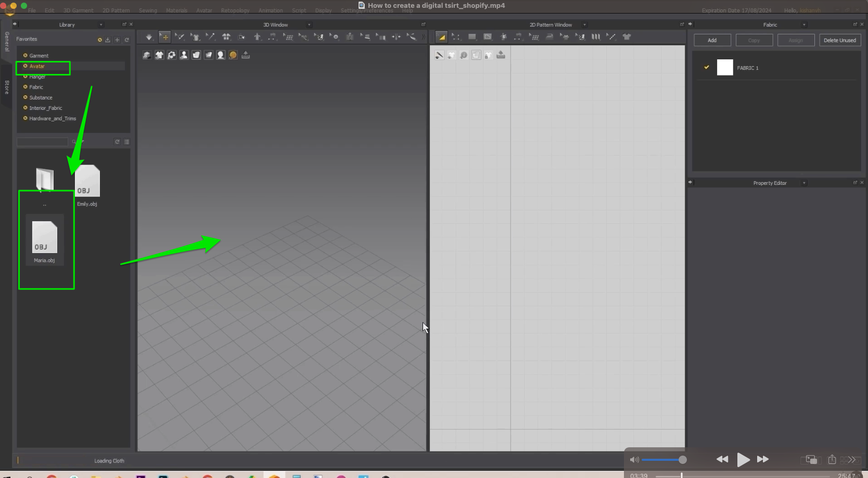Undock the 2D Pattern Window panel
The image size is (868, 478).
[x=682, y=24]
